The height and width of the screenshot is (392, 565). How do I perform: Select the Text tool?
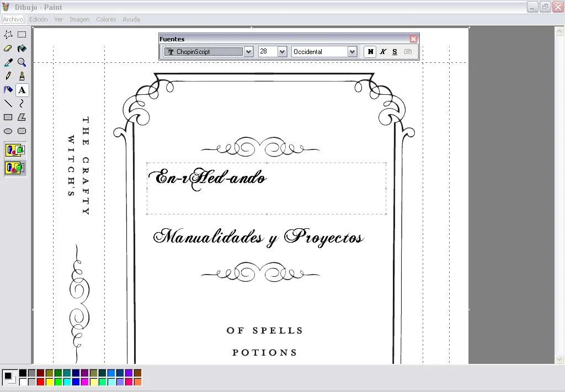coord(22,90)
